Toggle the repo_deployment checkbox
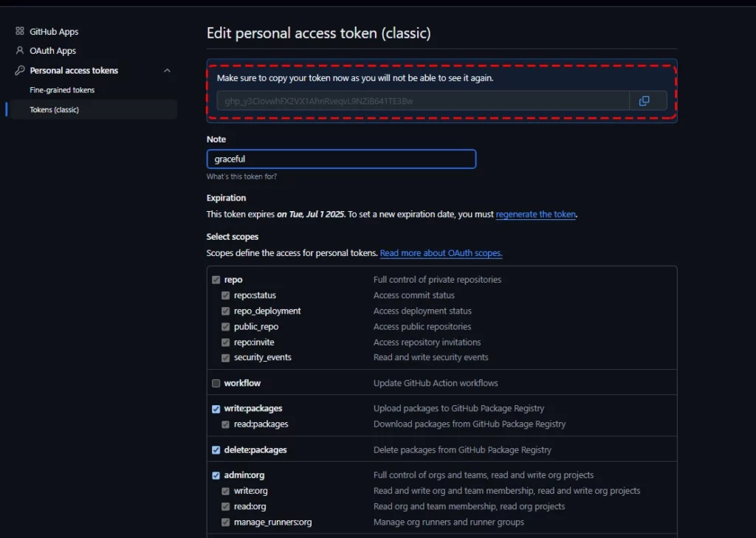The height and width of the screenshot is (538, 756). [x=225, y=311]
